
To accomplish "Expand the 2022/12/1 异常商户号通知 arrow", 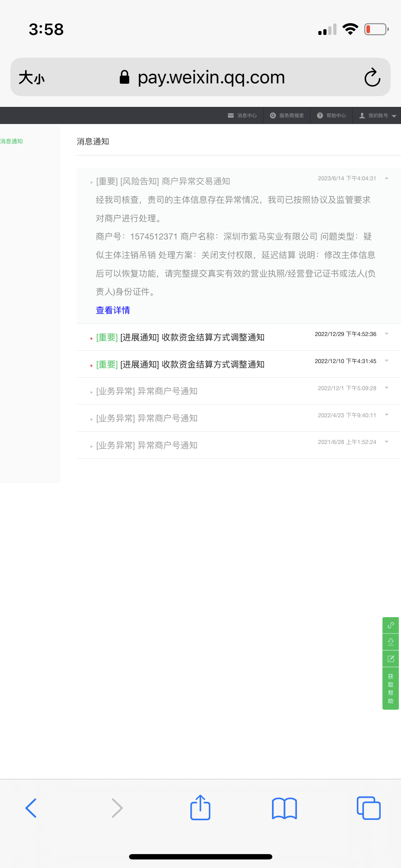I will click(387, 388).
